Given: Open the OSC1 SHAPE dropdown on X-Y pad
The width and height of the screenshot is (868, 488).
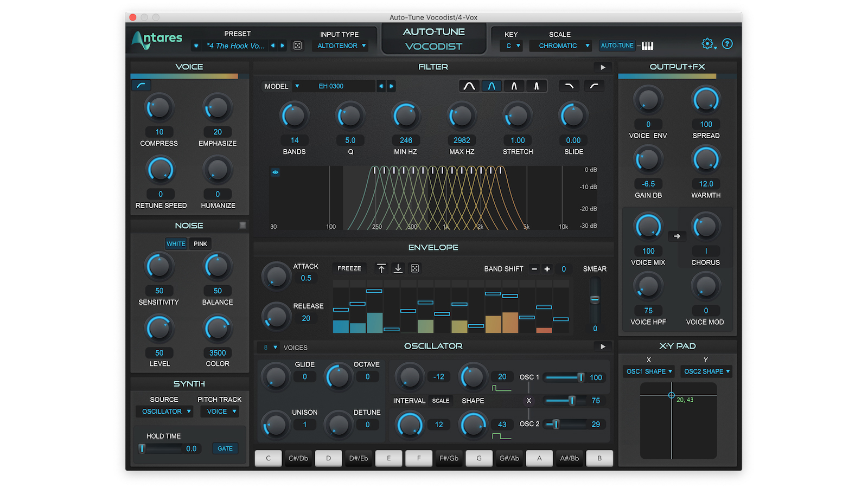Looking at the screenshot, I should coord(648,371).
